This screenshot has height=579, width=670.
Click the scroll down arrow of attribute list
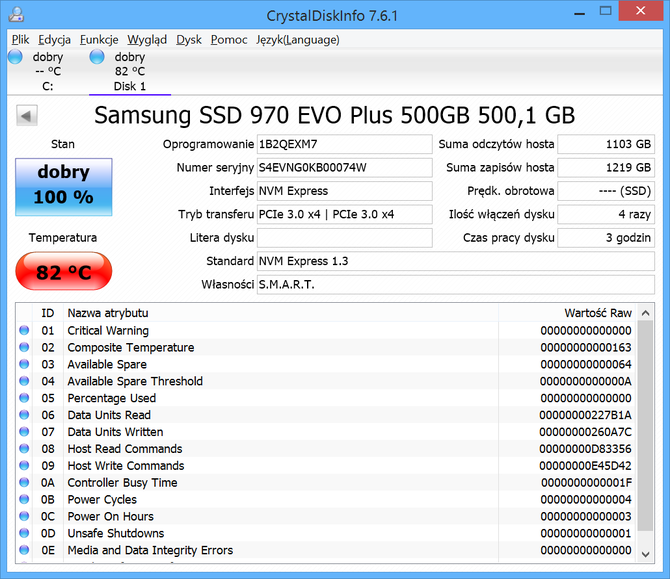[646, 554]
